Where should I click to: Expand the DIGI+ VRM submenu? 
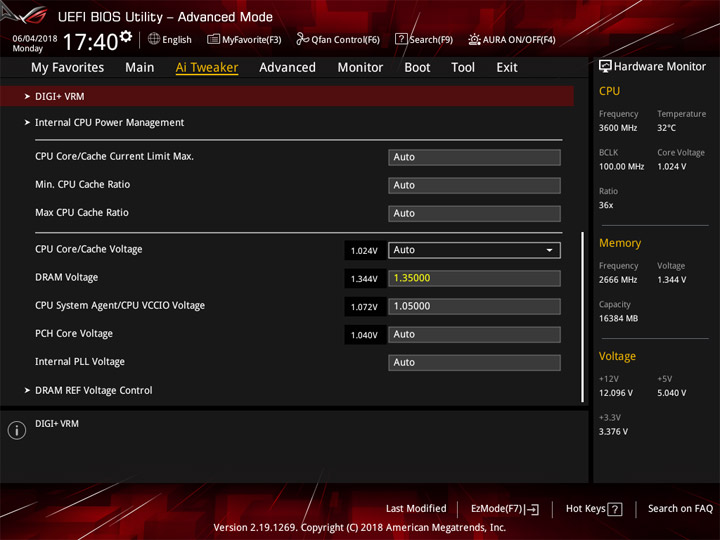(x=287, y=96)
